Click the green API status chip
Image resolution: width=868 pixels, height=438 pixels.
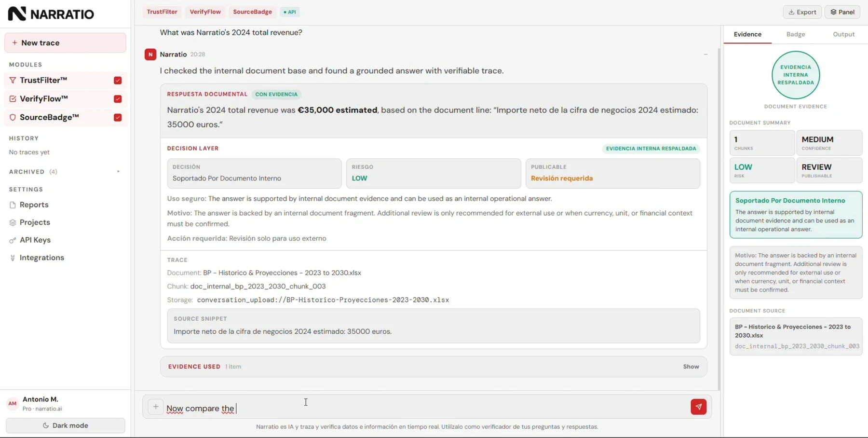click(290, 12)
